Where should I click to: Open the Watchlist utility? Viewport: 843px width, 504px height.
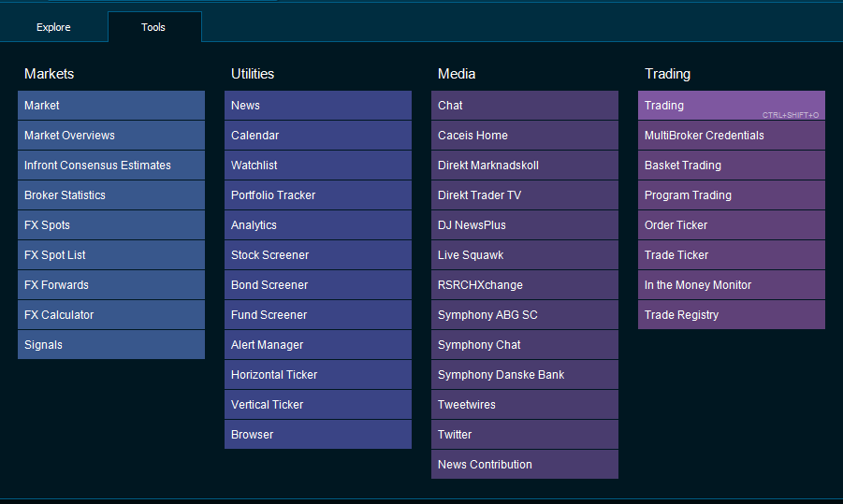[x=318, y=166]
